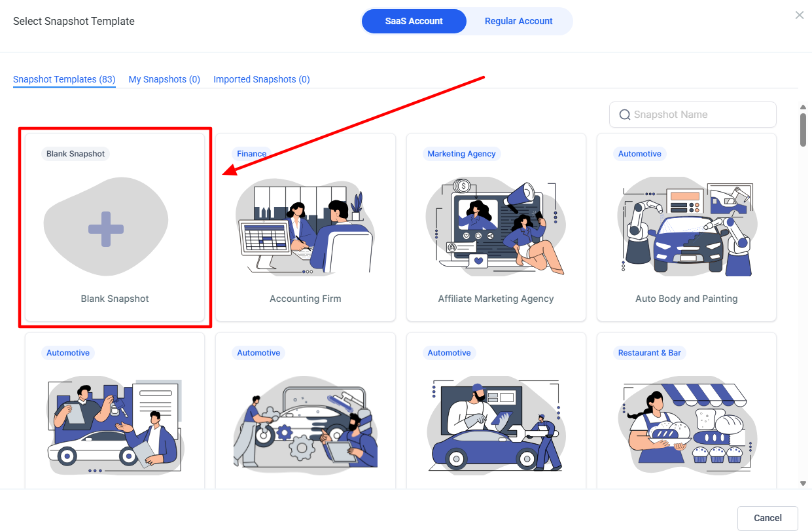Close the dialog with the X icon
The height and width of the screenshot is (531, 812).
coord(799,15)
